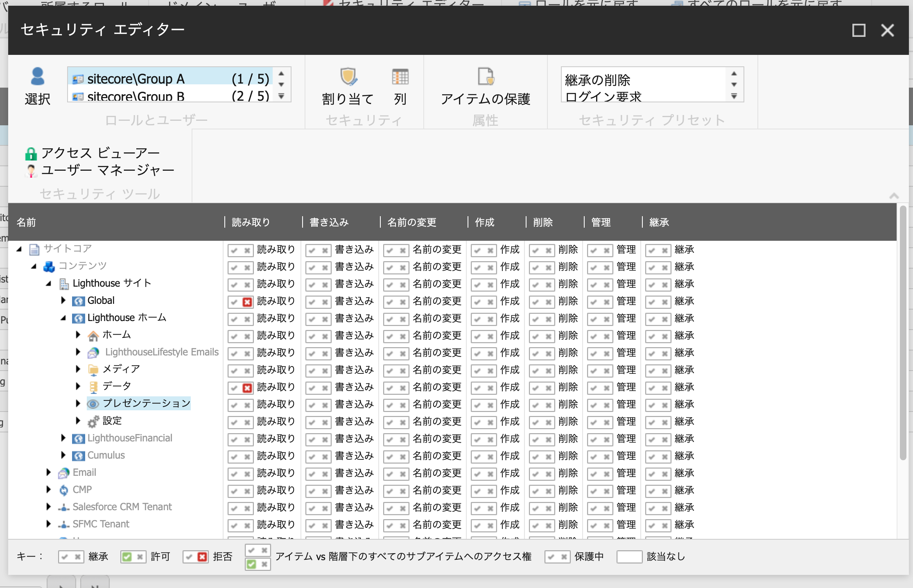
Task: Open the 列 columns icon
Action: coord(400,77)
